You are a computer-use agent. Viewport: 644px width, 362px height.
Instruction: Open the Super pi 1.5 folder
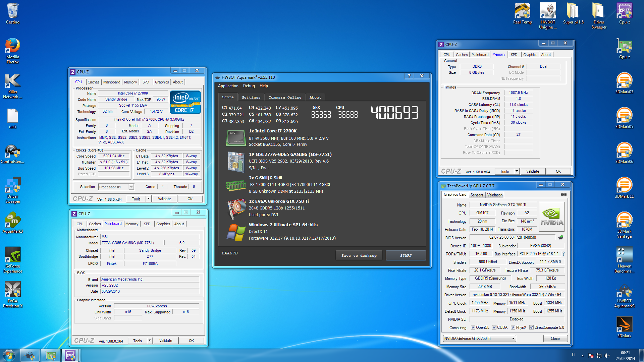[x=573, y=13]
